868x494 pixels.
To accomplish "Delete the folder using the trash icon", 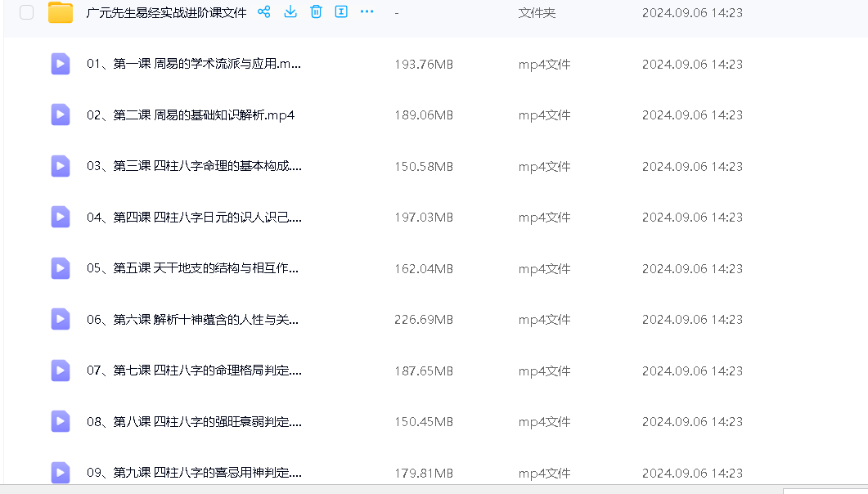I will tap(316, 12).
